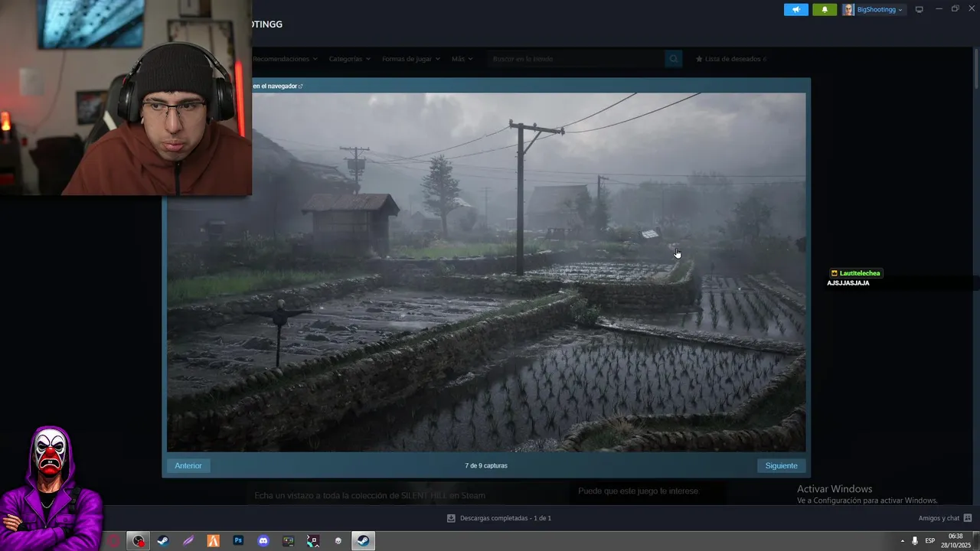Open 'Lista de deseados' wishlist link
The width and height of the screenshot is (980, 551).
pos(730,59)
